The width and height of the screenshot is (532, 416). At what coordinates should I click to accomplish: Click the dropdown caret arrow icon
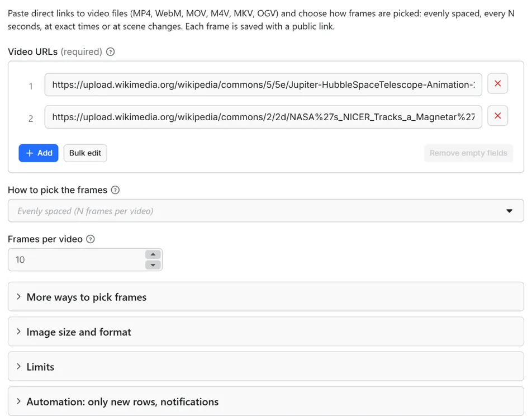coord(509,211)
